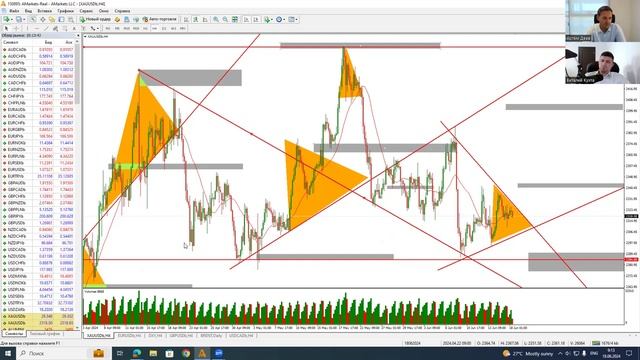The image size is (640, 360).
Task: Select the cursor arrow tool
Action: (x=6, y=28)
